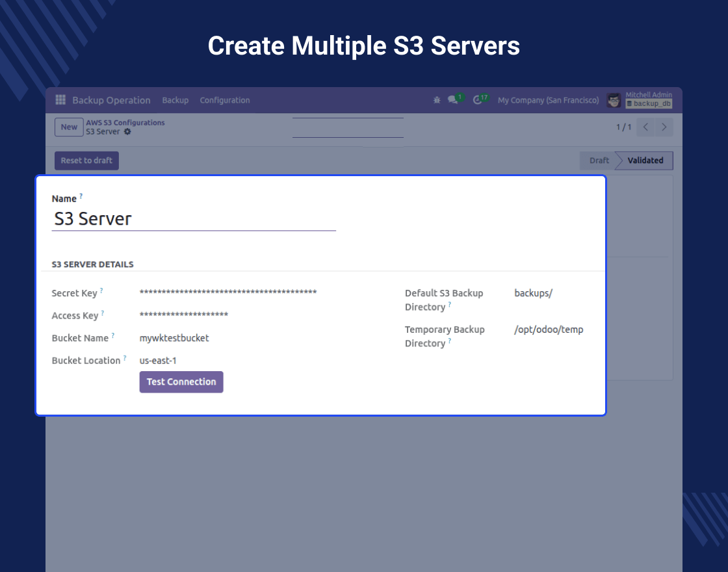Click the S3 Server gear icon
The image size is (728, 572).
127,132
